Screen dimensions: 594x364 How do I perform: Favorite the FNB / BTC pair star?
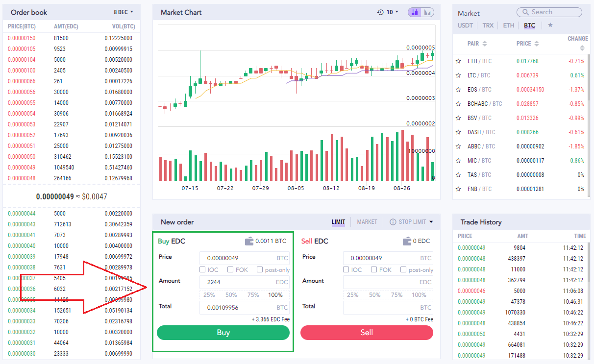point(458,189)
